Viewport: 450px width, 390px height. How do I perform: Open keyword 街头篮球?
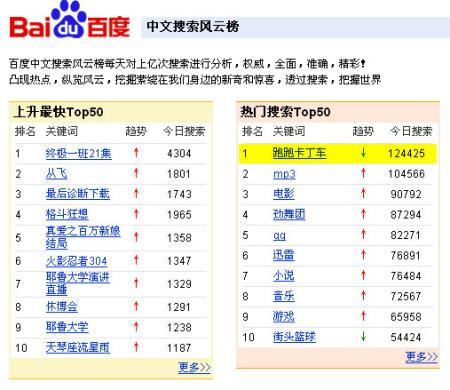click(294, 337)
